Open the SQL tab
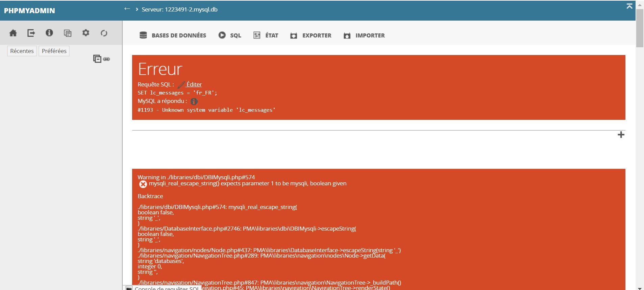This screenshot has width=644, height=290. point(230,35)
